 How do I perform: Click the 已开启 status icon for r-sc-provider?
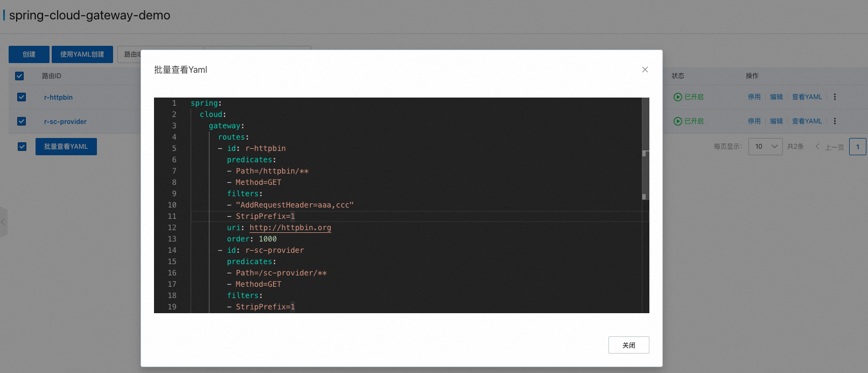coord(678,121)
